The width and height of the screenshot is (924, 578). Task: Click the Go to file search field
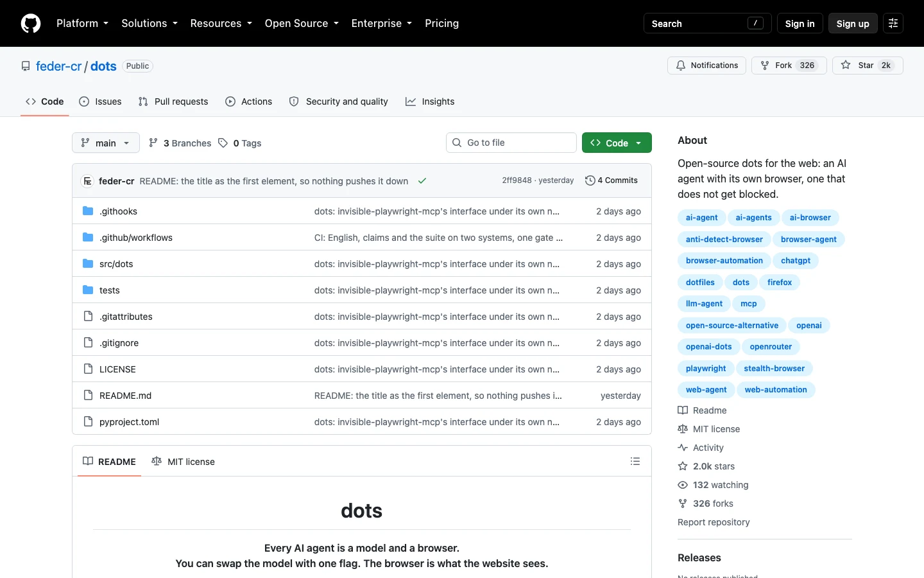pos(511,143)
